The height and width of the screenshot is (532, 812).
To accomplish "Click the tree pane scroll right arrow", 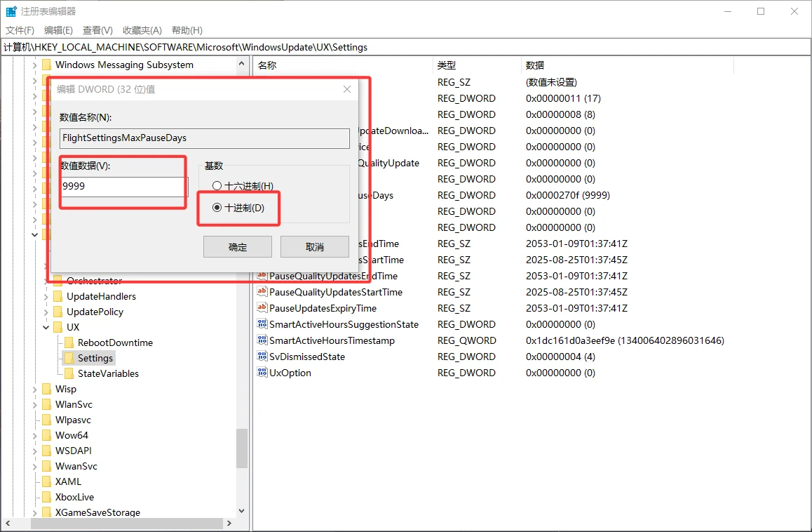I will coord(229,523).
